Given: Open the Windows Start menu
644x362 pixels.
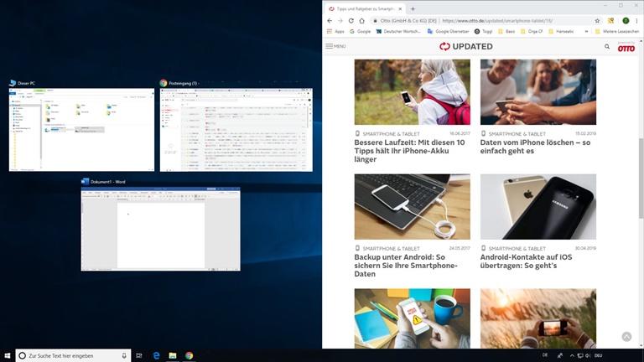Looking at the screenshot, I should [8, 355].
